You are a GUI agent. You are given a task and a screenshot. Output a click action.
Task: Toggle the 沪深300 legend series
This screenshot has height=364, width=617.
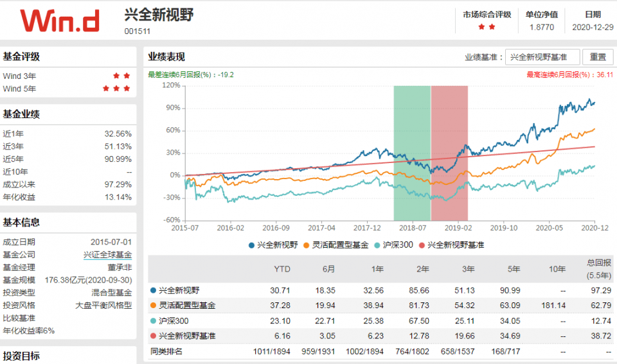click(393, 245)
